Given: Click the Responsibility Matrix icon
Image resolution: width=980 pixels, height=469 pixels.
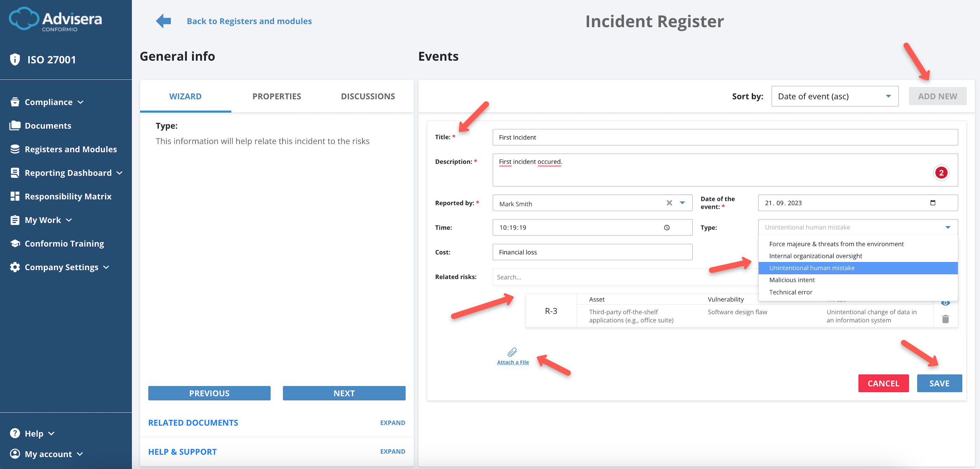Looking at the screenshot, I should click(15, 196).
